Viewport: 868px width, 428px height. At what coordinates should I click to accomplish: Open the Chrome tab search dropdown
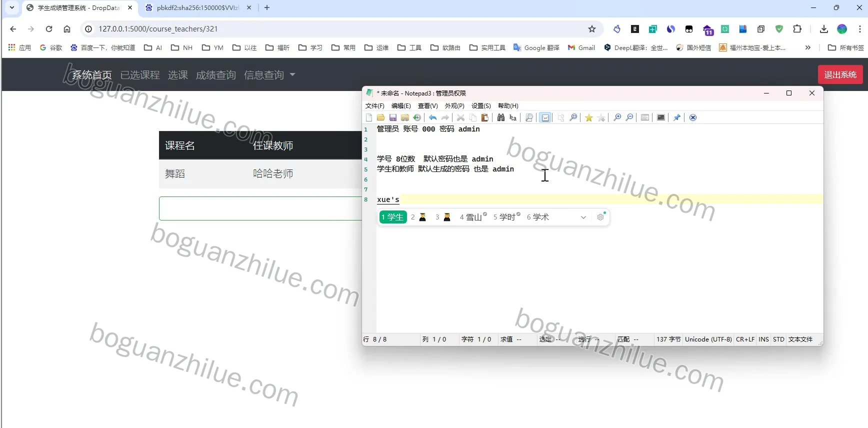(12, 7)
